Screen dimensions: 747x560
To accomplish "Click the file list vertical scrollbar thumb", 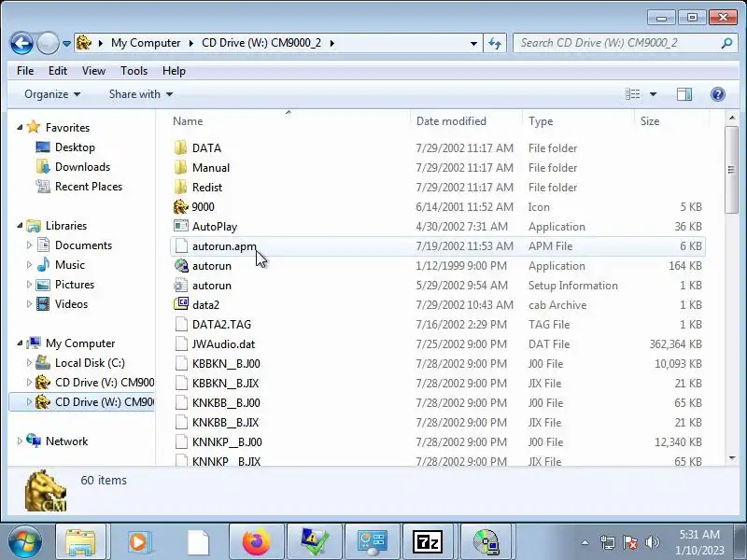I will tap(731, 170).
